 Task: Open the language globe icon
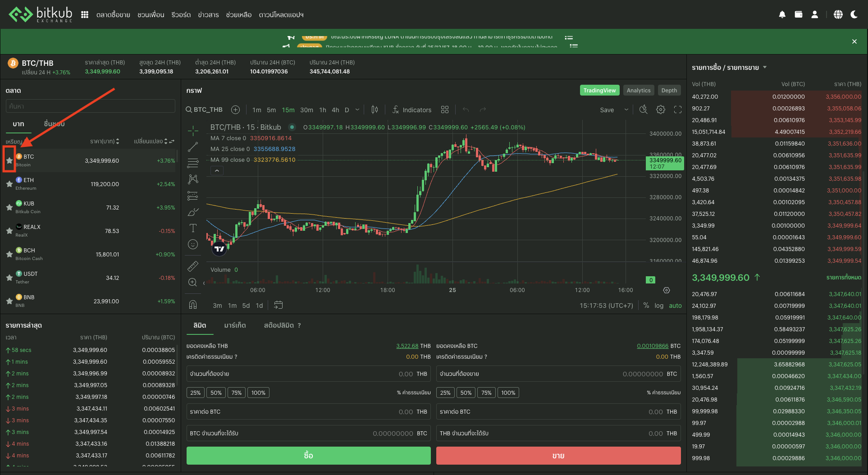point(838,14)
